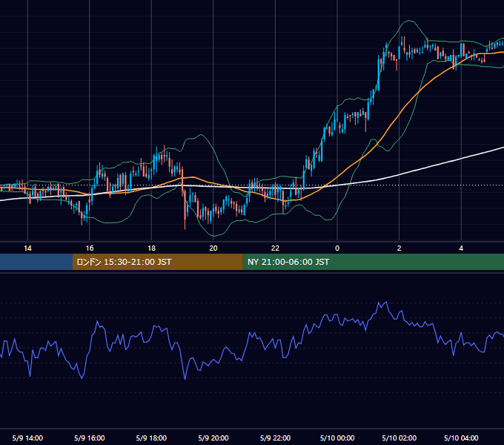Click the 5/9 18:00 date label
Viewport: 504px width, 445px height.
[151, 438]
